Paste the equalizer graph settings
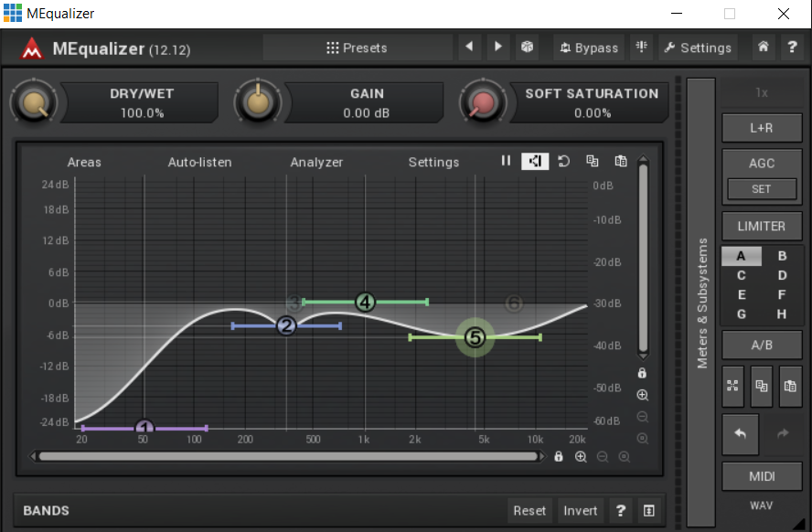Image resolution: width=812 pixels, height=532 pixels. click(621, 161)
